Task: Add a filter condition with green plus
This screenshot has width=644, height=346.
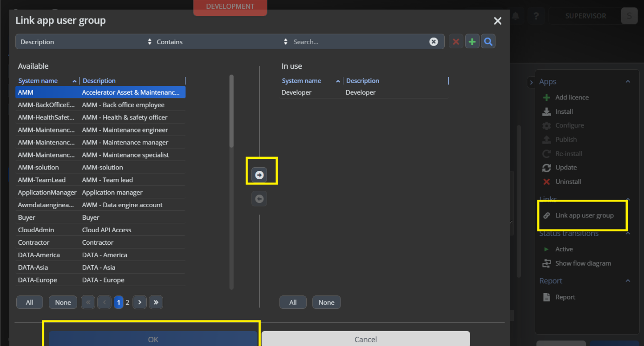Action: 472,42
